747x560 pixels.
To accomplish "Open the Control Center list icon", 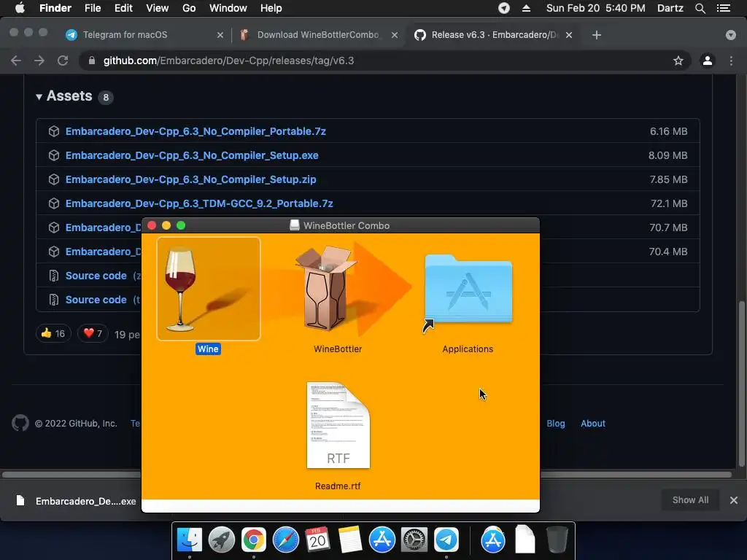I will coord(724,8).
